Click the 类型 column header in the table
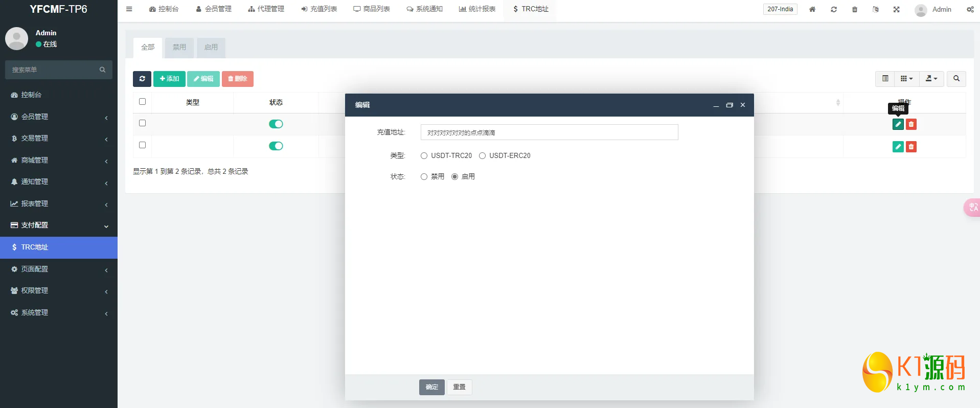This screenshot has height=408, width=980. [x=193, y=102]
